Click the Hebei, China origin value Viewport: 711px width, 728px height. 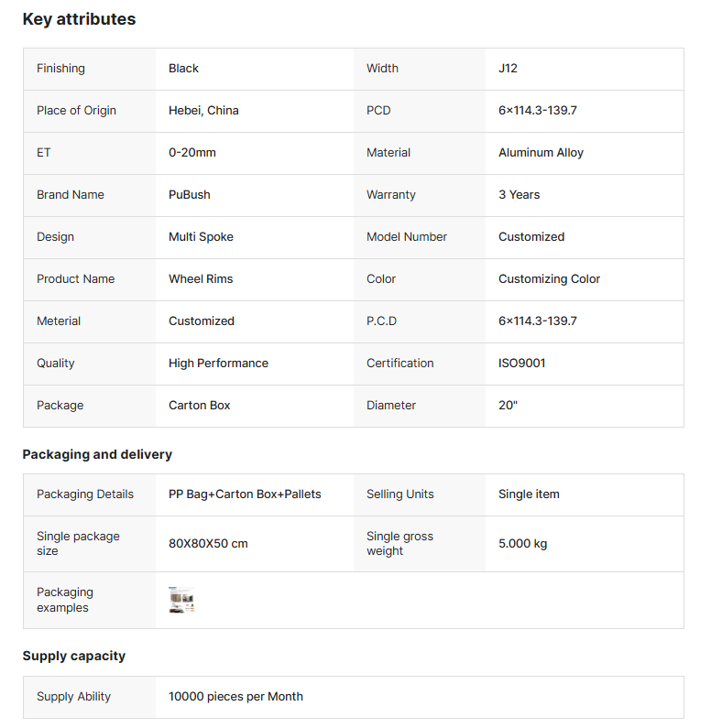pos(203,111)
